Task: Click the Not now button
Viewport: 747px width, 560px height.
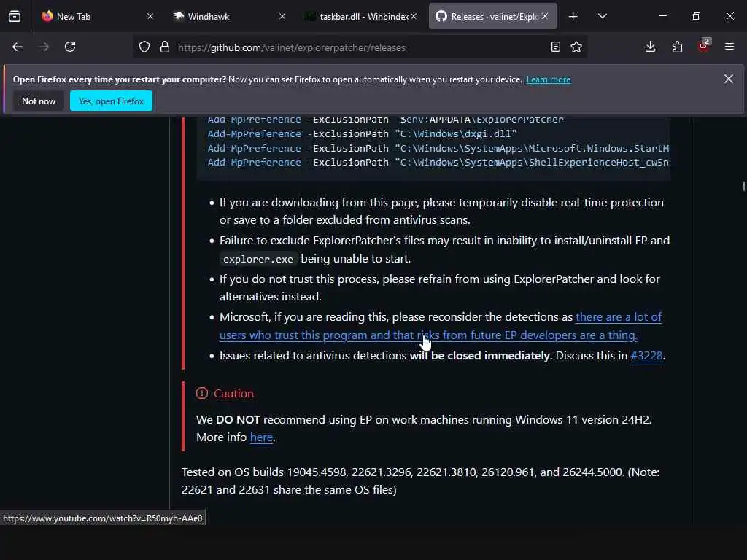Action: tap(39, 101)
